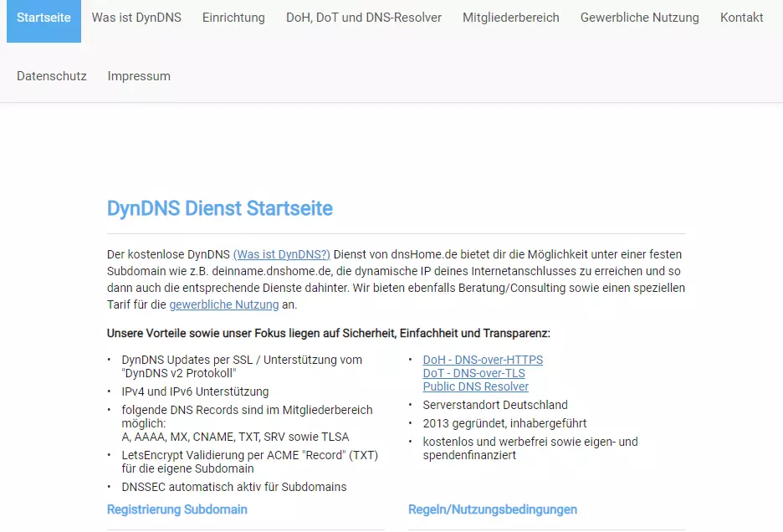This screenshot has height=532, width=783.
Task: Go to the Einrichtung menu item
Action: pyautogui.click(x=233, y=18)
